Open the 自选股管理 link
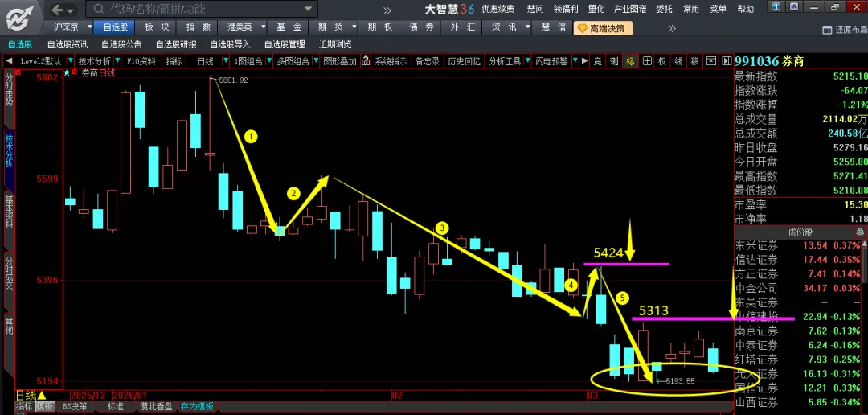Viewport: 868px width, 415px height. coord(284,44)
